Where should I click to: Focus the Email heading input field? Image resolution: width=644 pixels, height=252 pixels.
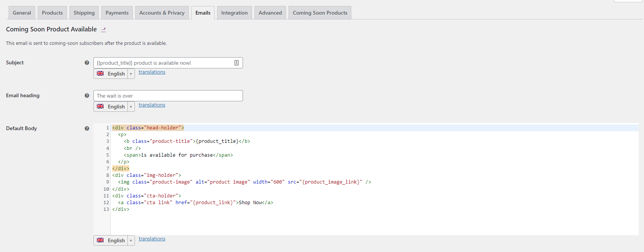pyautogui.click(x=168, y=96)
